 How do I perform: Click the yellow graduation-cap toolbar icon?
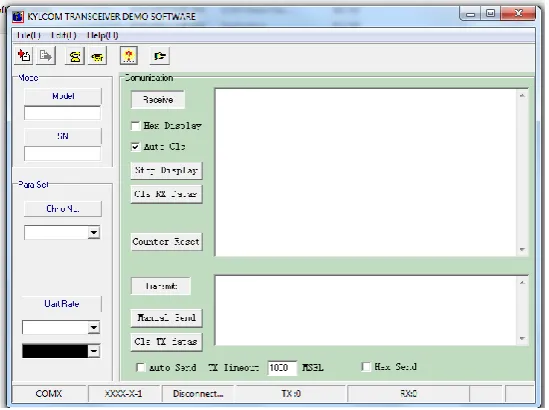click(97, 56)
